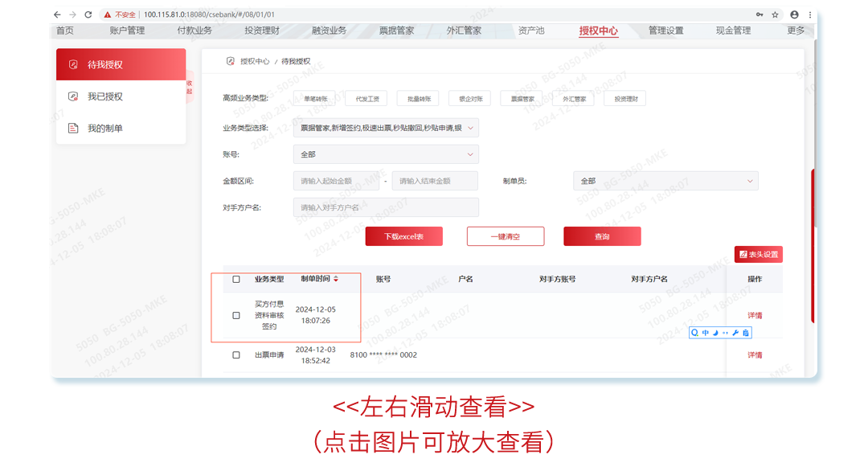
Task: Open the 制单员 dropdown
Action: (x=665, y=181)
